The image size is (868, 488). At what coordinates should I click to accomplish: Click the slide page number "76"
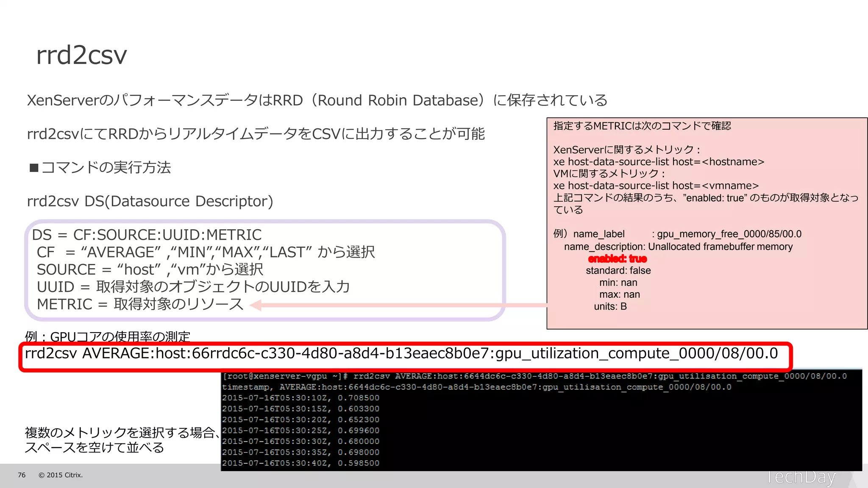[x=22, y=475]
